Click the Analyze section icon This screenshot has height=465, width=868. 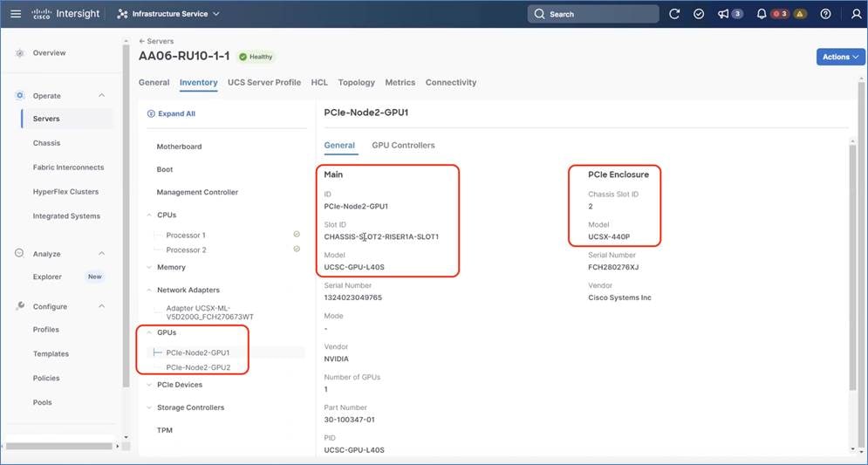pyautogui.click(x=19, y=253)
